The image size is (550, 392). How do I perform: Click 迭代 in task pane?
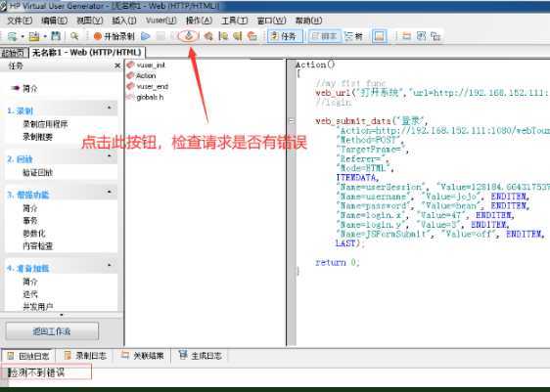30,294
